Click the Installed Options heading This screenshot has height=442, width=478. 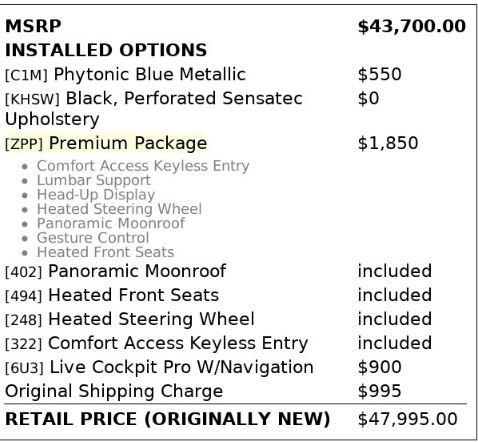pos(106,50)
